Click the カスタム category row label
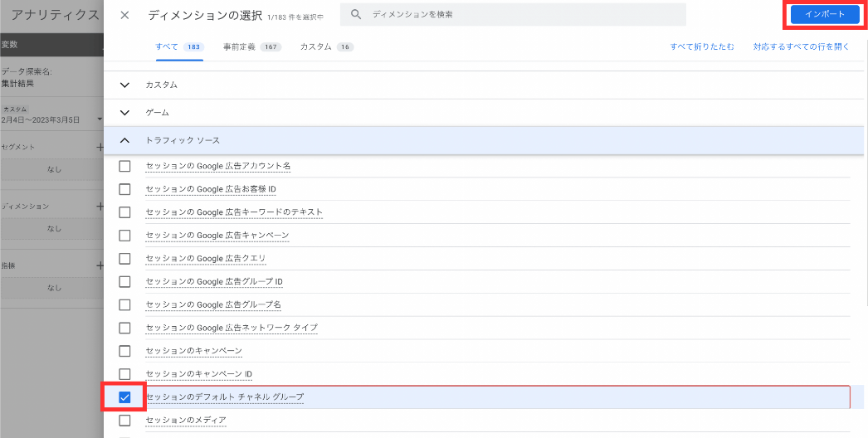Viewport: 868px width, 438px height. pyautogui.click(x=162, y=85)
